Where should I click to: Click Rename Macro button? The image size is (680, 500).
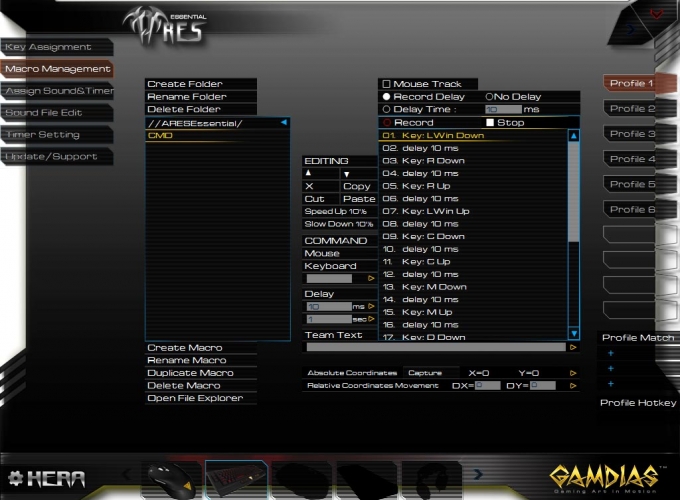(201, 360)
